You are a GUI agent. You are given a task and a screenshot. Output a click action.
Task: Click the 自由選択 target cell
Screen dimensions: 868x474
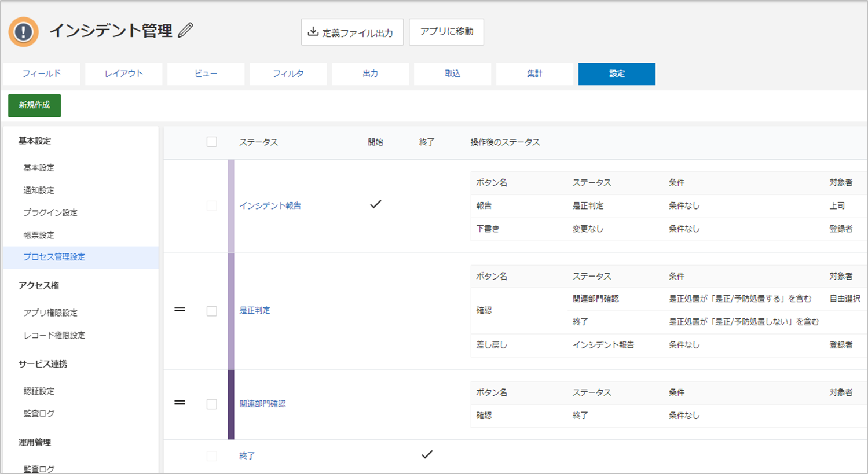coord(845,299)
